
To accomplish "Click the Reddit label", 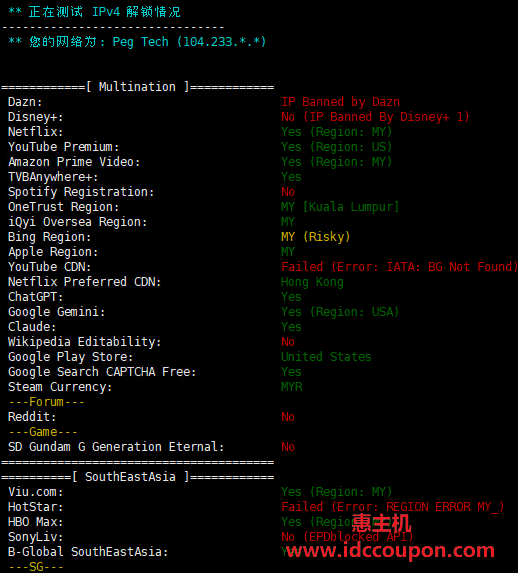I will pyautogui.click(x=32, y=417).
